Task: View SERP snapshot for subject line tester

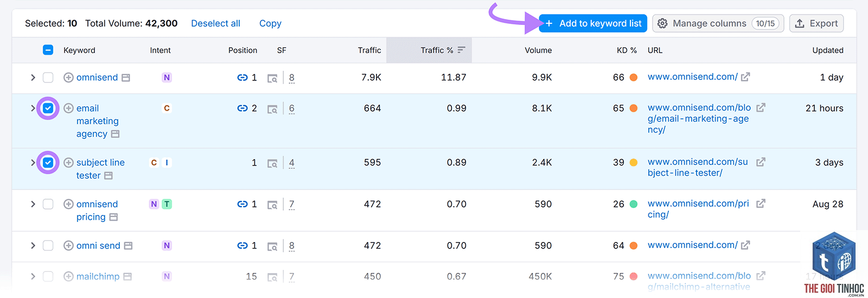Action: (272, 163)
